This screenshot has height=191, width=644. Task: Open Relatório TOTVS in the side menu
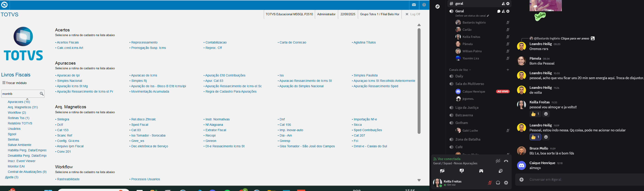[x=20, y=124]
